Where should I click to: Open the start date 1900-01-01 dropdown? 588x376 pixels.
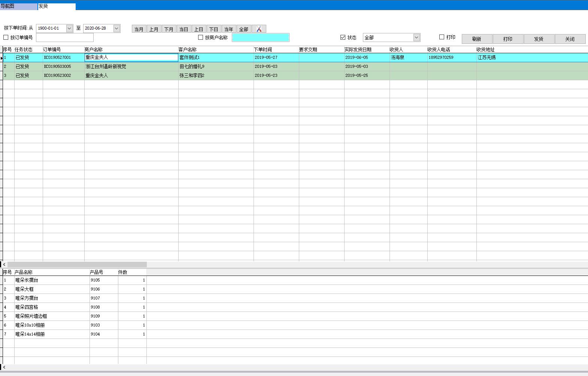[x=69, y=28]
